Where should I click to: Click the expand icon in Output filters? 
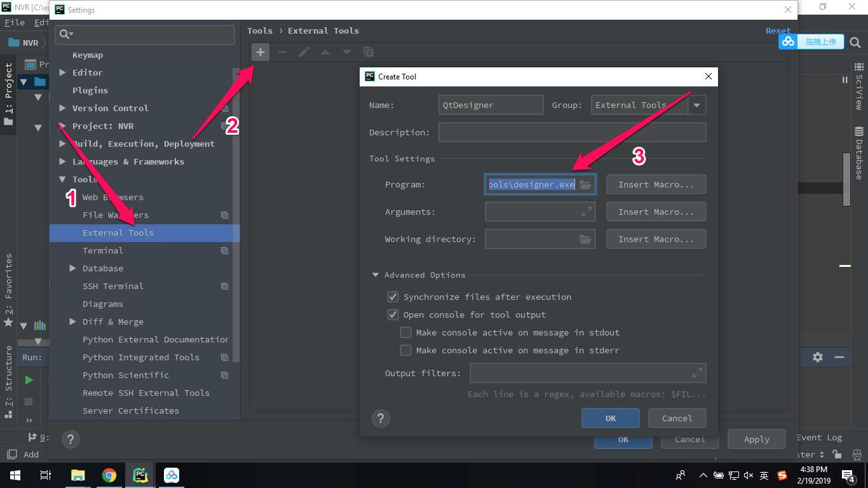(x=697, y=373)
